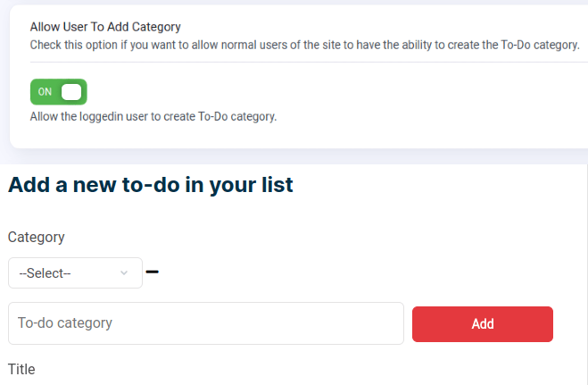This screenshot has width=588, height=385.
Task: Turn off the Allow User To Add Category switch
Action: click(x=58, y=92)
